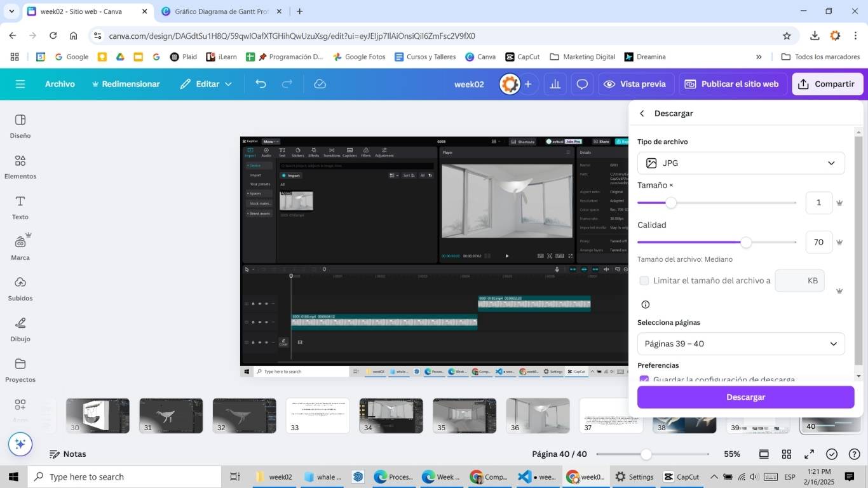Click the crown icon next to Tamaño
This screenshot has width=868, height=488.
pyautogui.click(x=839, y=203)
